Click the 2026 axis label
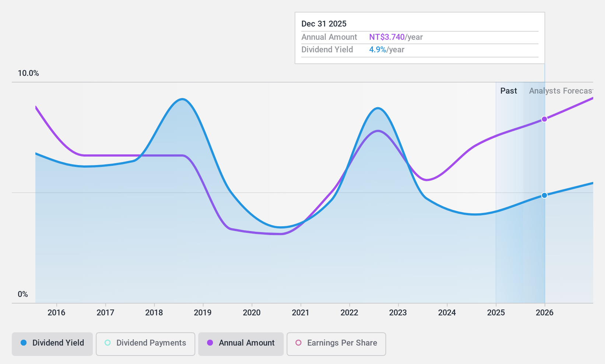The image size is (605, 364). [x=545, y=313]
